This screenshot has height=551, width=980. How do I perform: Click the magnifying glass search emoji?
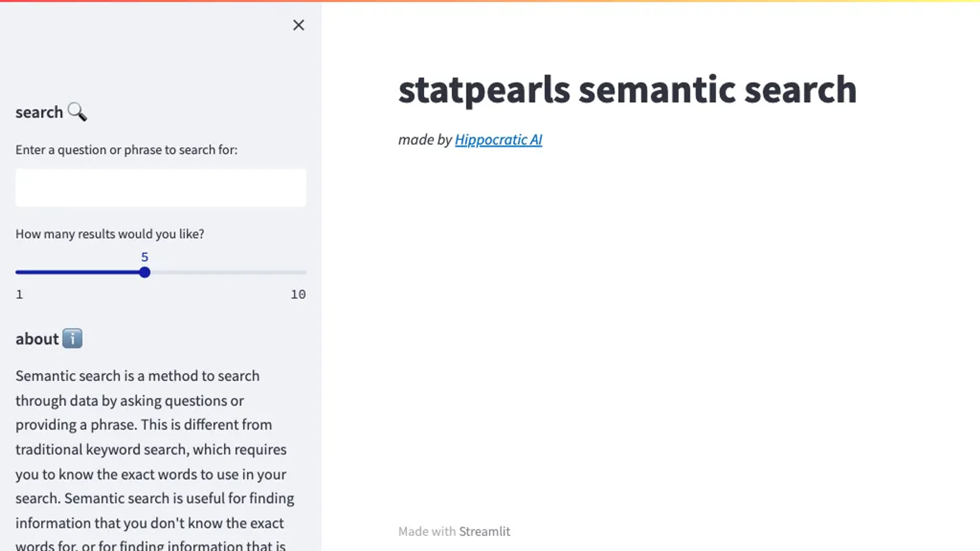(77, 112)
